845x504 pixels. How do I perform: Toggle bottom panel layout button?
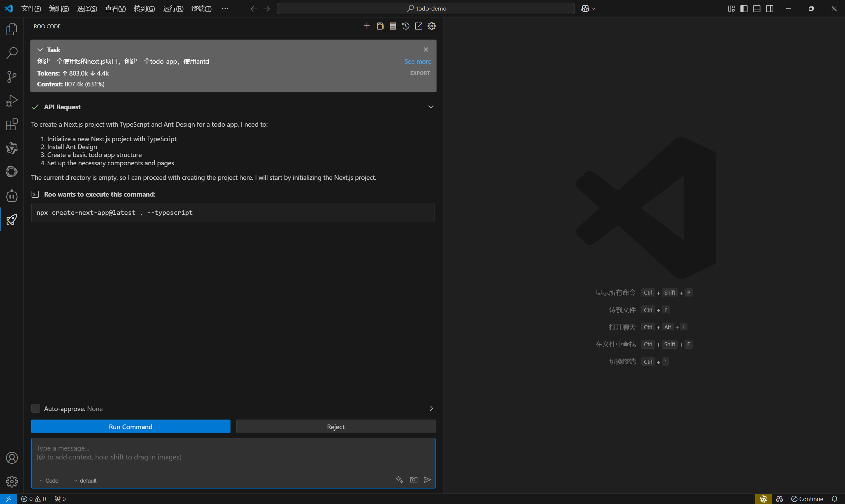click(x=757, y=9)
